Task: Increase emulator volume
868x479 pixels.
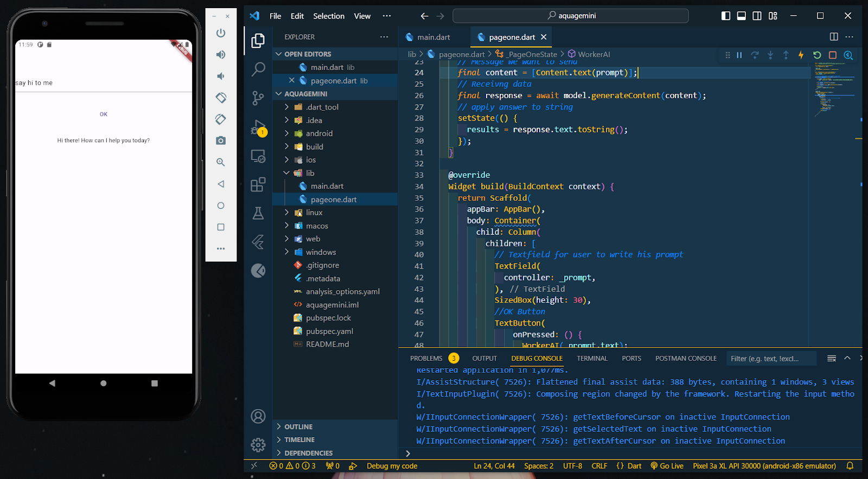Action: (x=221, y=54)
